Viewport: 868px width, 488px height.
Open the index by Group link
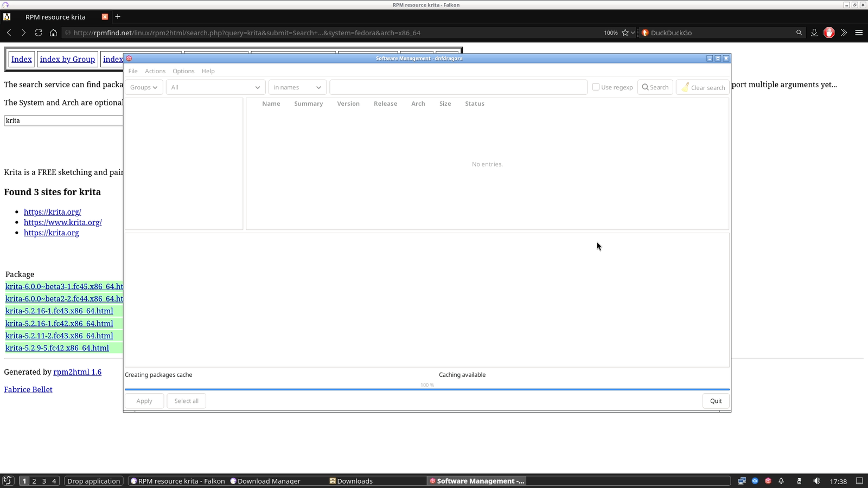point(67,59)
